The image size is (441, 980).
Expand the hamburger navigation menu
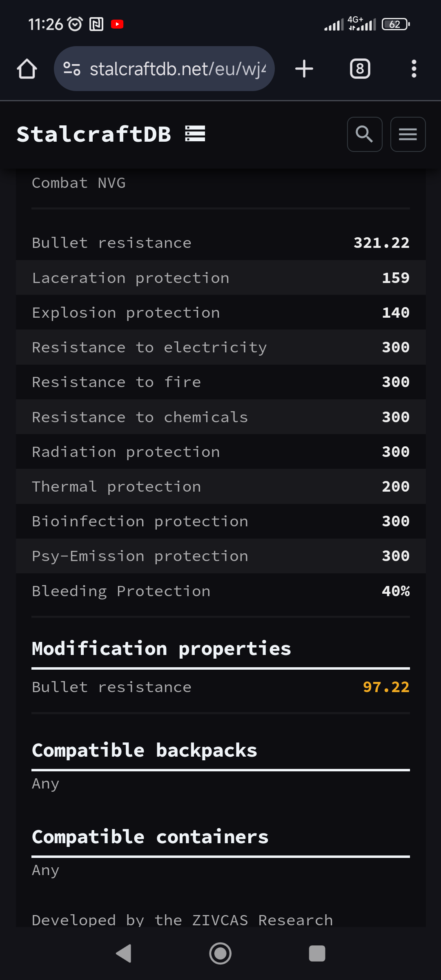click(x=408, y=134)
